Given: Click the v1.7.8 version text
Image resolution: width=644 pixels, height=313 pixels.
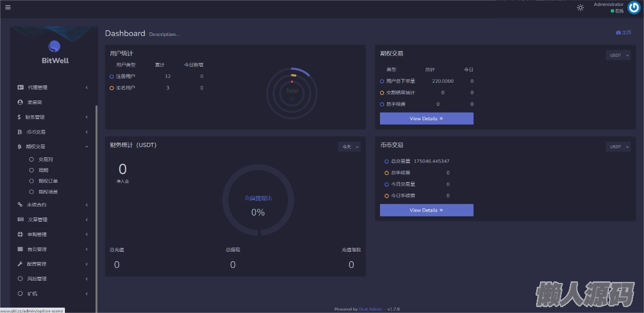Looking at the screenshot, I should point(393,309).
